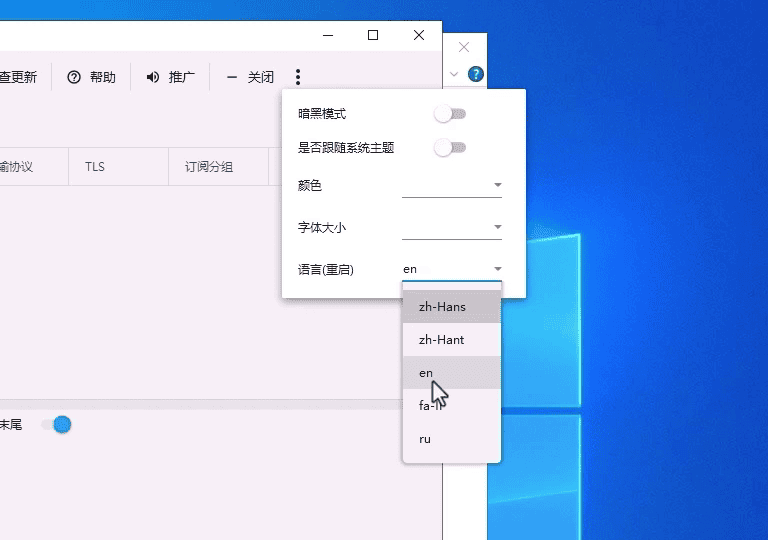Select zh-Hans from the language list
This screenshot has height=540, width=768.
tap(442, 307)
